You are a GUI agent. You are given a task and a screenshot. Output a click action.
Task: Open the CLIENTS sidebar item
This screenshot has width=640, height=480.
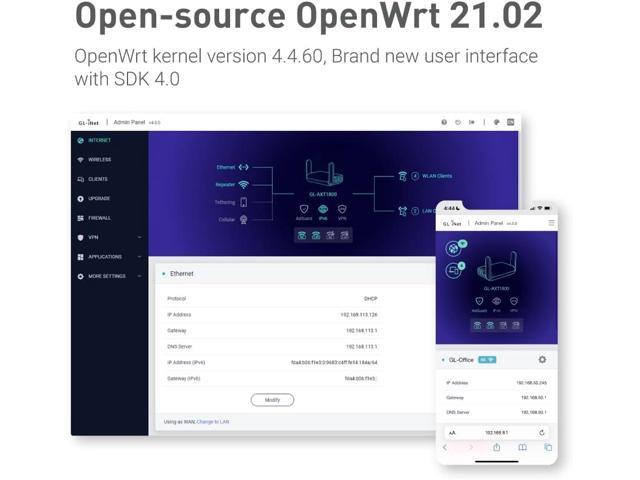tap(98, 179)
